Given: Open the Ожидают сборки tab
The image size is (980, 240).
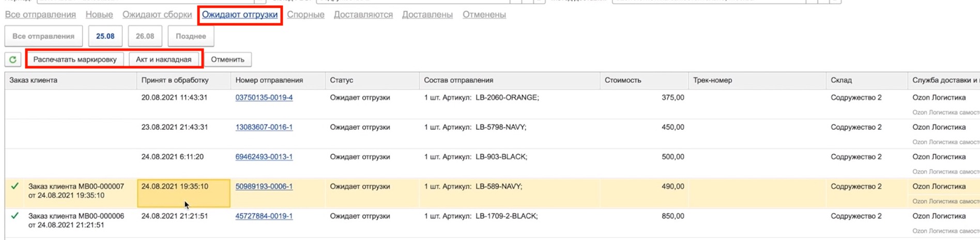Looking at the screenshot, I should click(x=157, y=14).
